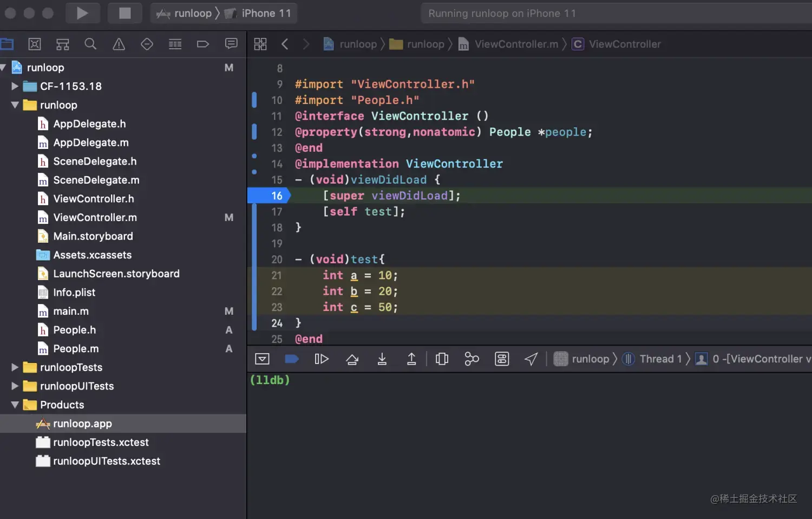Open environment overrides
812x519 pixels.
[x=502, y=359]
